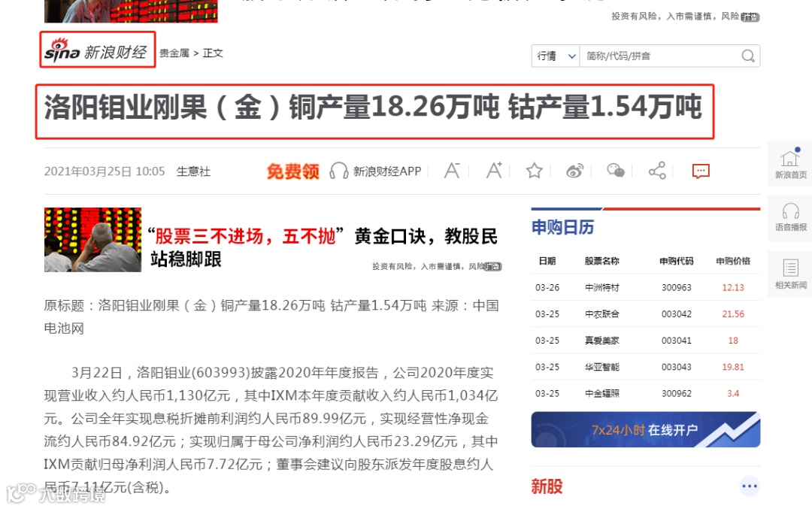Open the more options dots beside 新股
The height and width of the screenshot is (509, 812).
coord(750,486)
